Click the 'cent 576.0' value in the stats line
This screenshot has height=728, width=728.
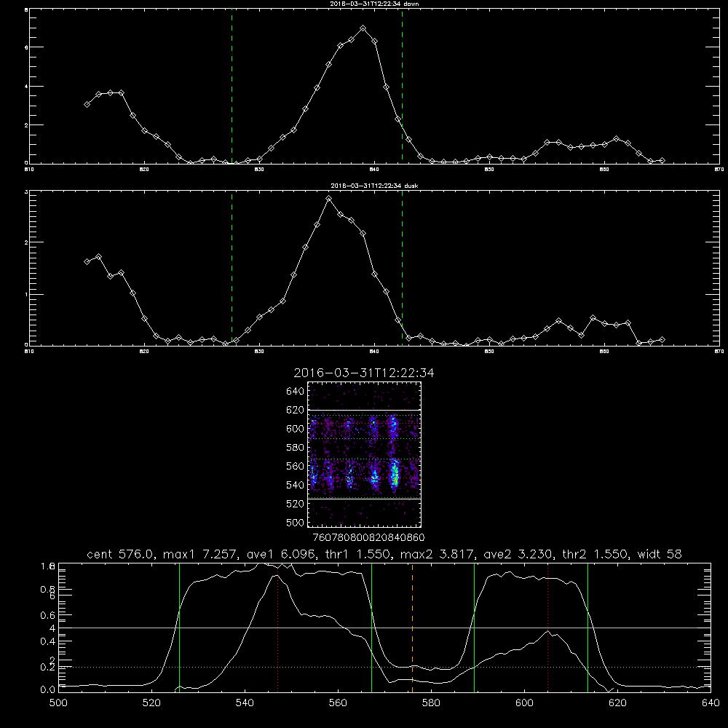tap(121, 554)
